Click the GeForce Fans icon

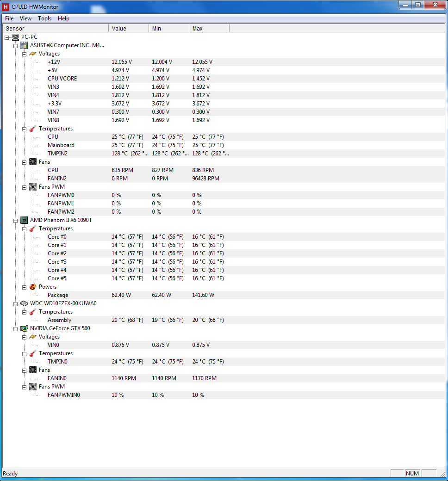(x=33, y=370)
